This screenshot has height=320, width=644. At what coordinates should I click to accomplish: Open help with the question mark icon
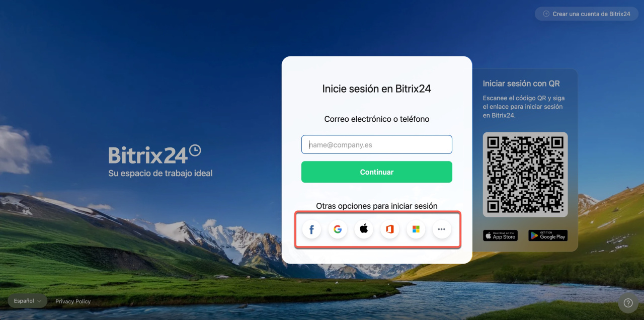[x=628, y=303]
